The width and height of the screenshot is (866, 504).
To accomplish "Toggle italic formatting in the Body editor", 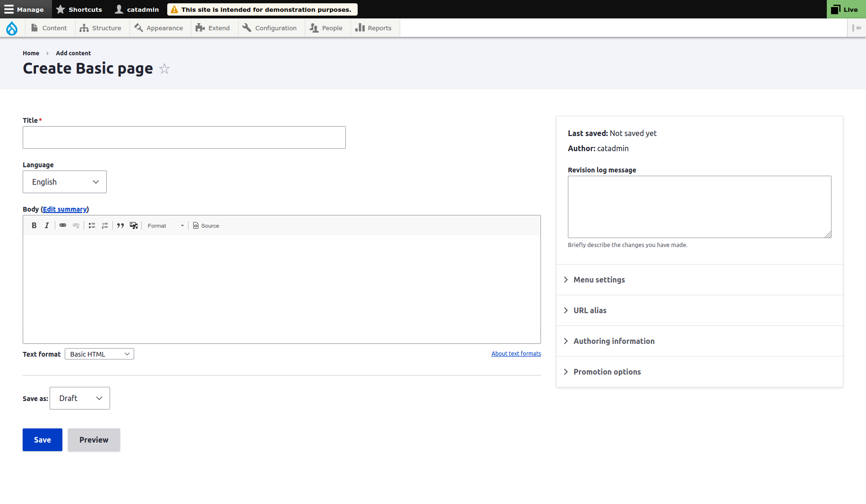I will pyautogui.click(x=47, y=225).
